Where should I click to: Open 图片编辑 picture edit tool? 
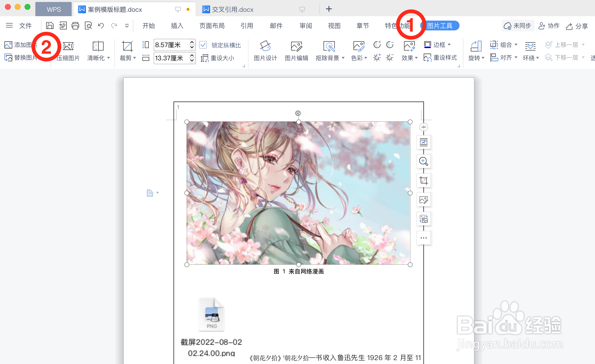(296, 51)
